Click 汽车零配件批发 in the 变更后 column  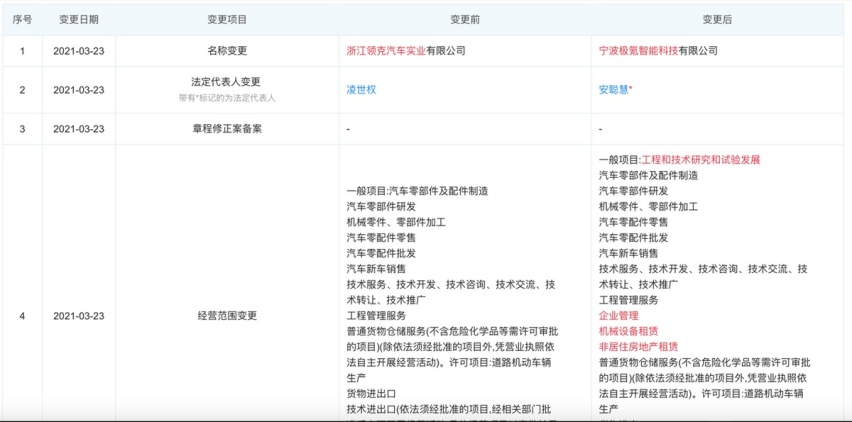[x=634, y=237]
